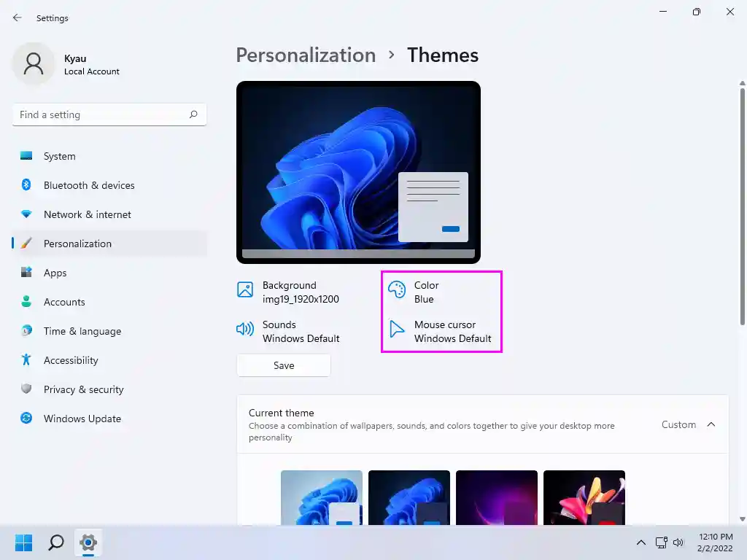Image resolution: width=747 pixels, height=560 pixels.
Task: Open Background img19_1920x1200 setting
Action: point(288,292)
